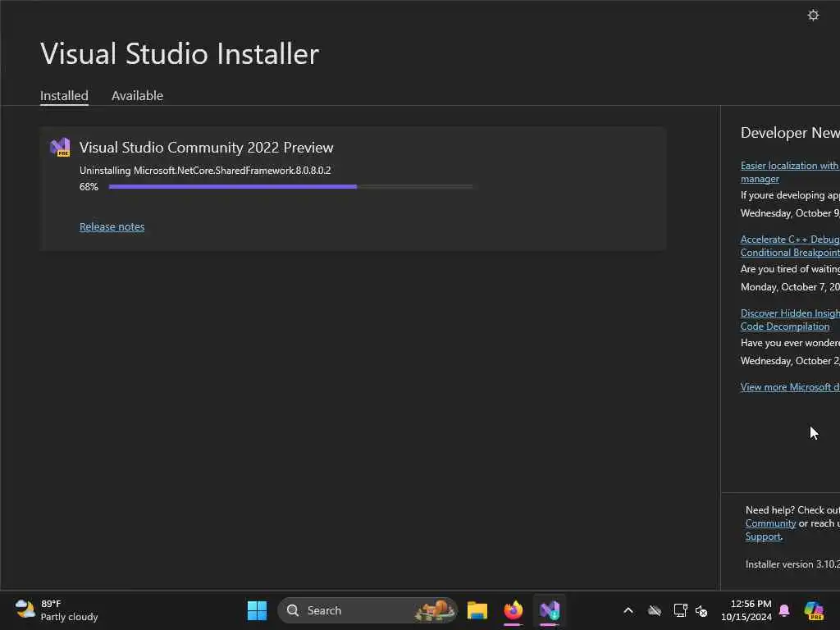Click the 'Developer News' panel heading
Screen dimensions: 840x630
click(x=790, y=133)
